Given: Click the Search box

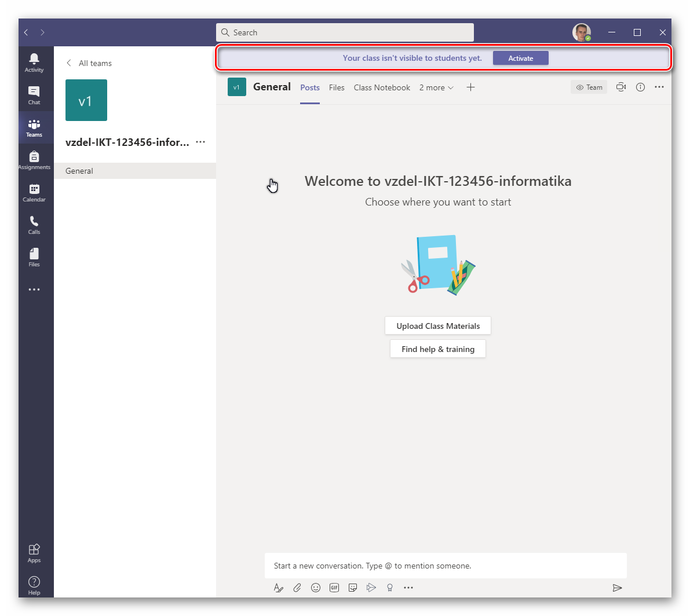Looking at the screenshot, I should click(x=345, y=32).
